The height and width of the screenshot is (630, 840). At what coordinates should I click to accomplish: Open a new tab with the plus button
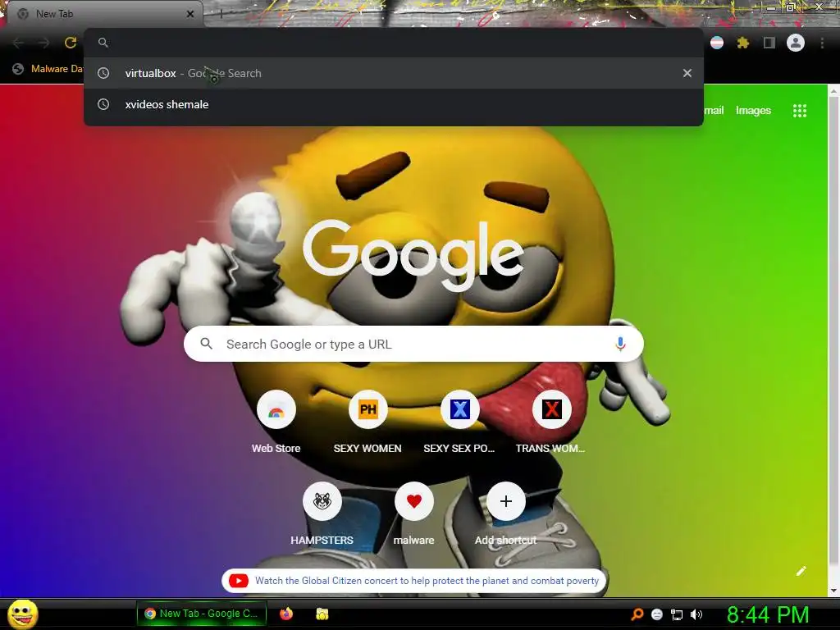(x=221, y=15)
